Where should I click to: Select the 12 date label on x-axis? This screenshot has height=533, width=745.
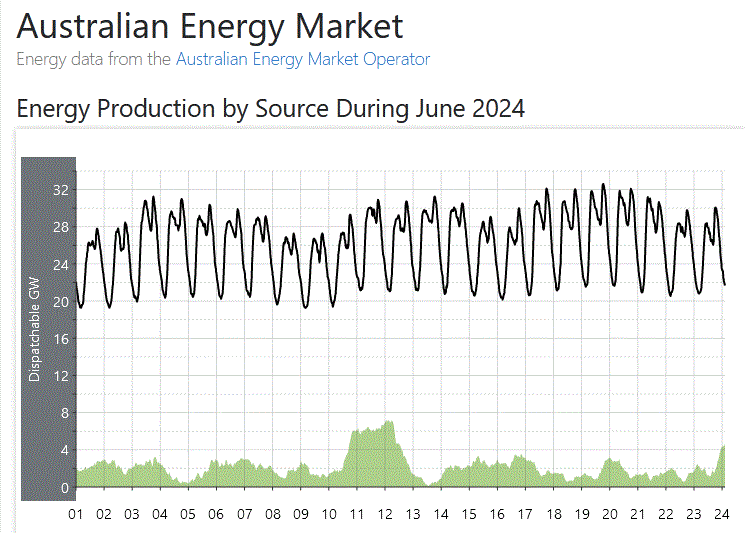click(385, 514)
